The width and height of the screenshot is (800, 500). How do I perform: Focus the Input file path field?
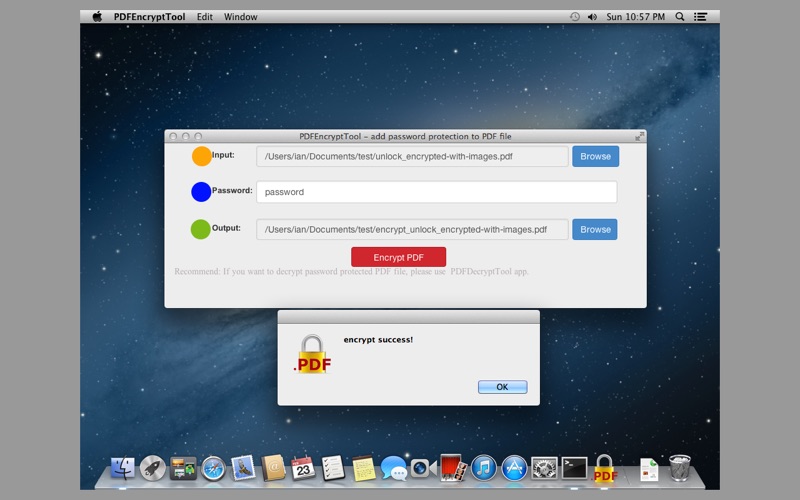pyautogui.click(x=412, y=156)
